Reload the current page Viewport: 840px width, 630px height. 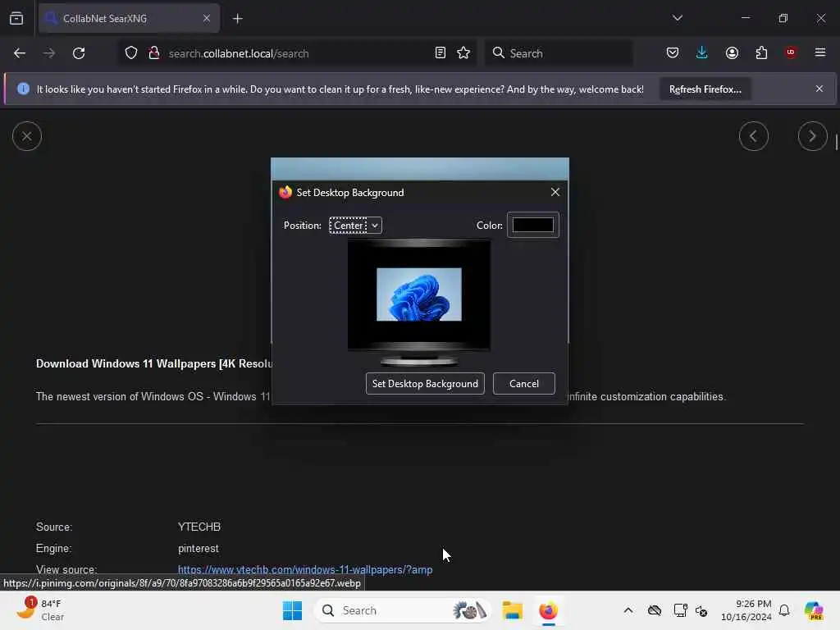tap(79, 53)
